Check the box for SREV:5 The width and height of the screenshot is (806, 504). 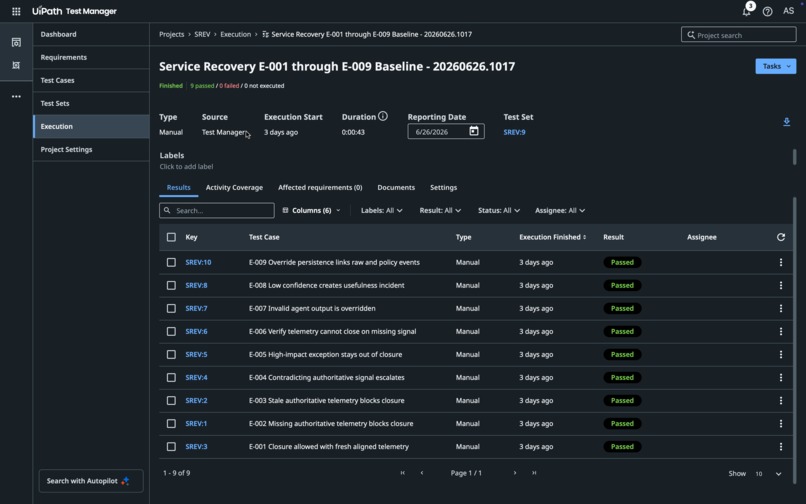coord(171,355)
